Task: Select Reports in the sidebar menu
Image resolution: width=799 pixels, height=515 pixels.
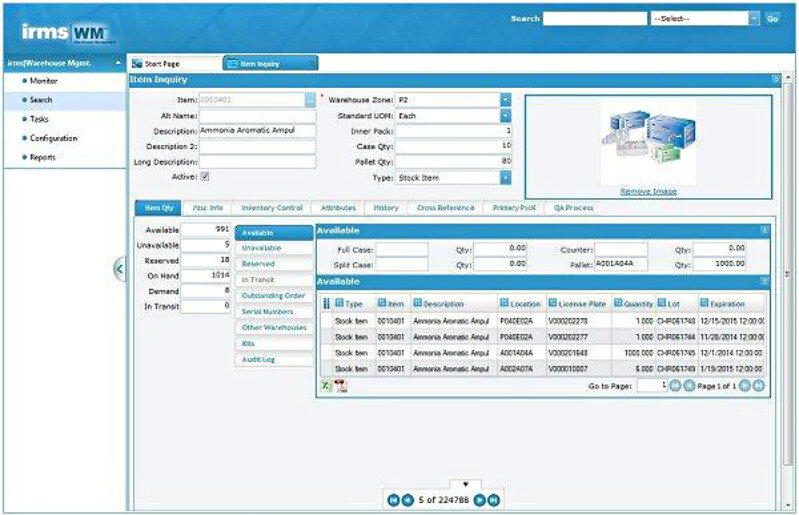Action: (x=43, y=157)
